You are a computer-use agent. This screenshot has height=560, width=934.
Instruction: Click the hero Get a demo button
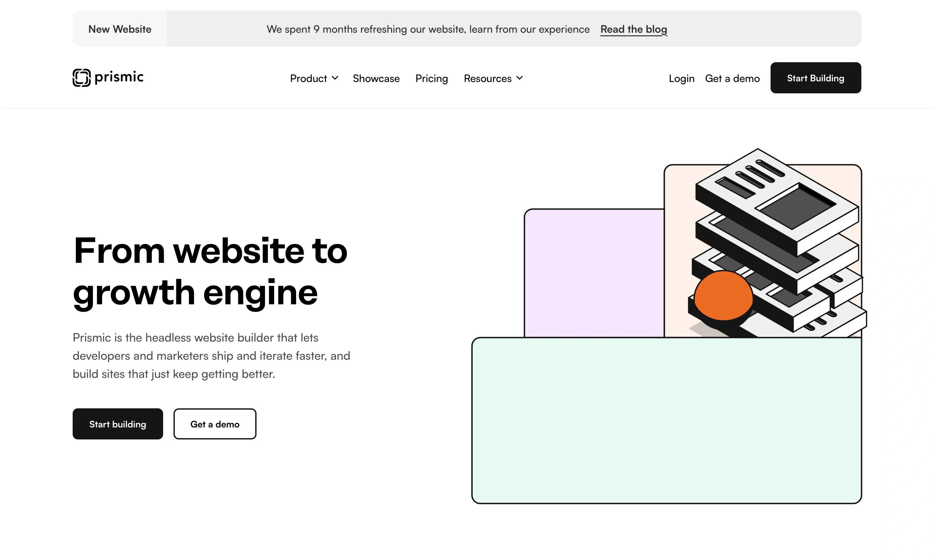[x=215, y=424]
